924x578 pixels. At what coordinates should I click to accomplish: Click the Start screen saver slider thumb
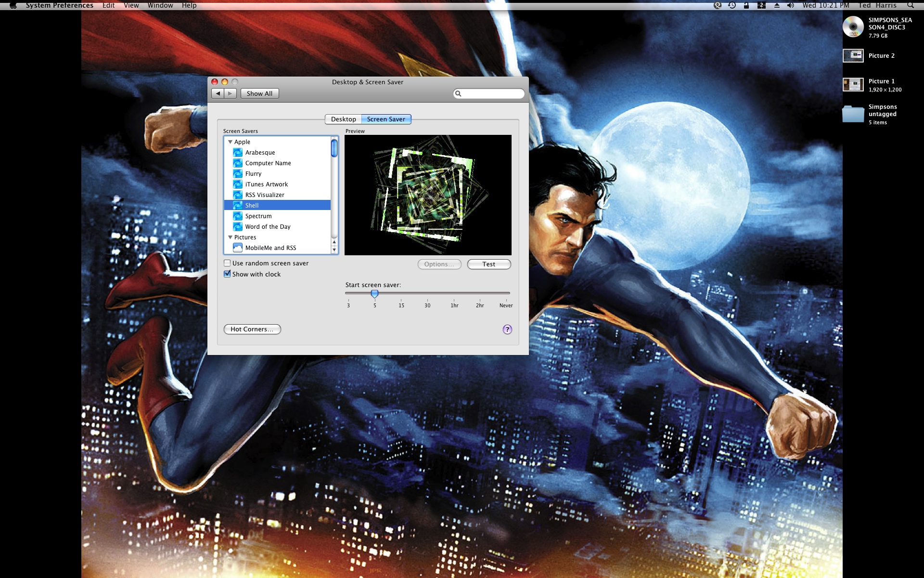point(374,293)
